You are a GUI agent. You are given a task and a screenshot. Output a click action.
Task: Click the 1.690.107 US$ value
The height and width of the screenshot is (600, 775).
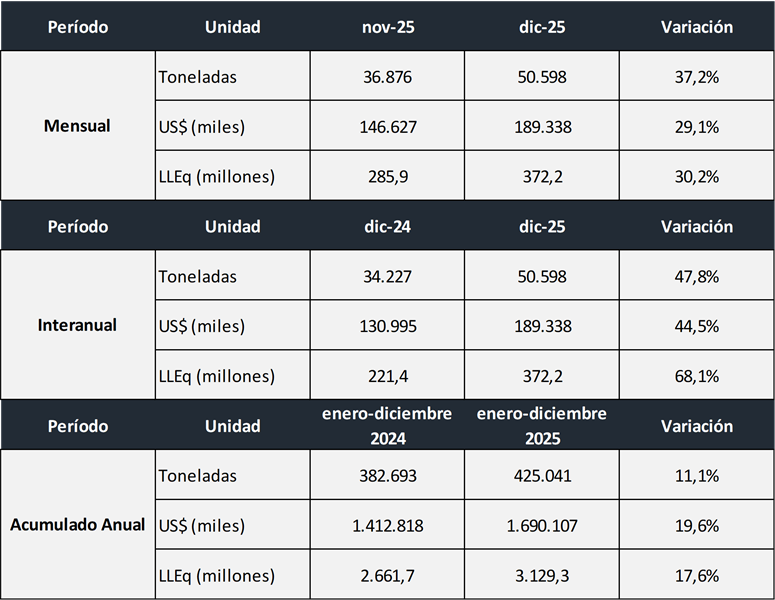541,526
